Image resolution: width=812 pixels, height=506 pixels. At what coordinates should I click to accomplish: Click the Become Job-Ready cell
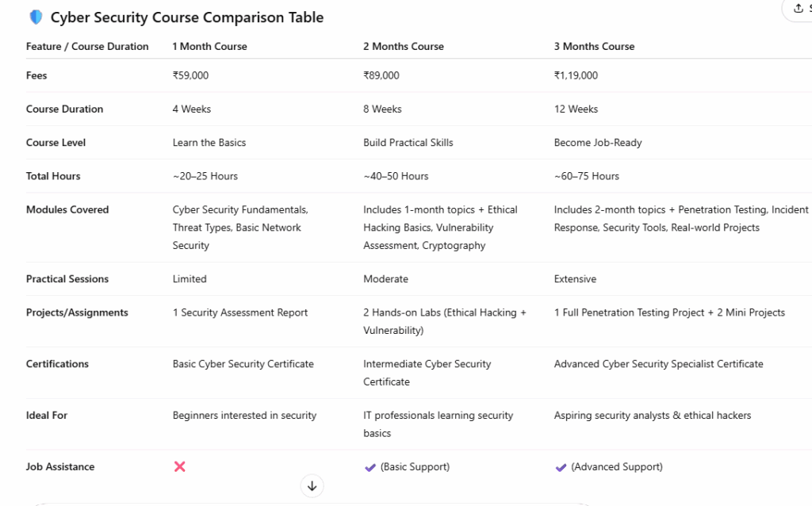(598, 143)
